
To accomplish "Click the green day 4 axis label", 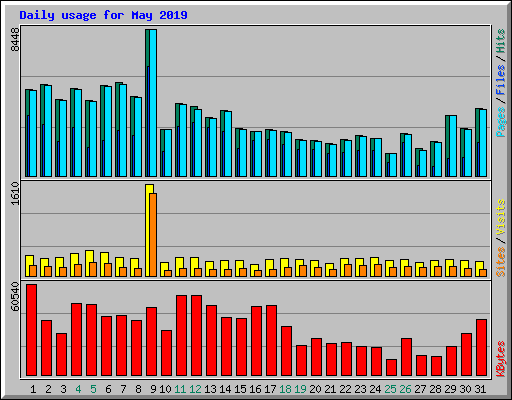I will pos(78,389).
